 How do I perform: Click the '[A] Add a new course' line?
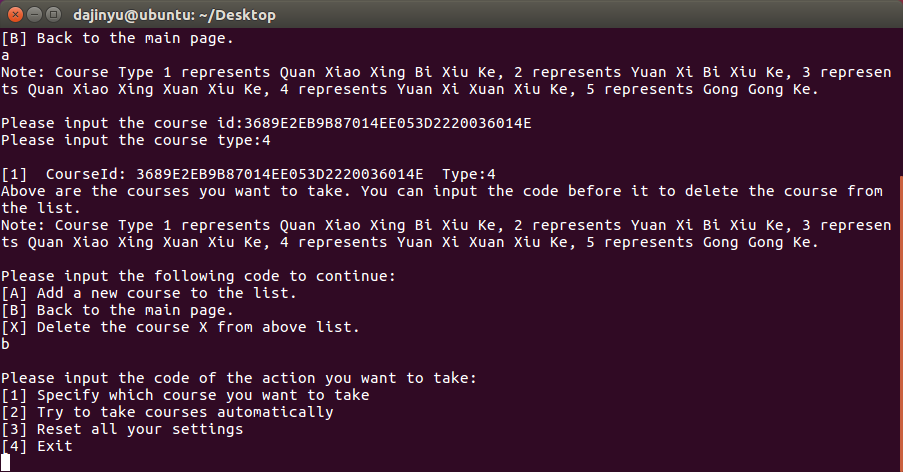pos(149,293)
